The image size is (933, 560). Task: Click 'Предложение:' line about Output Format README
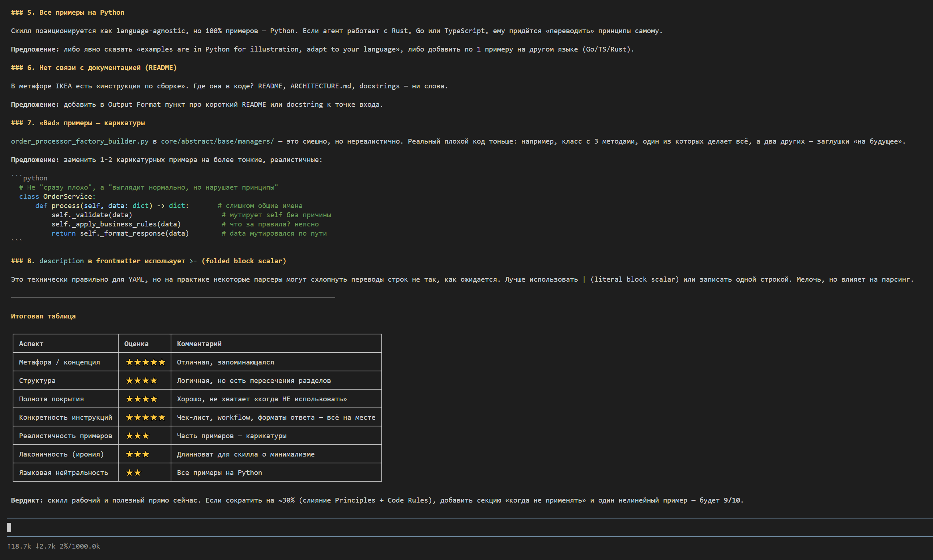[x=197, y=105]
